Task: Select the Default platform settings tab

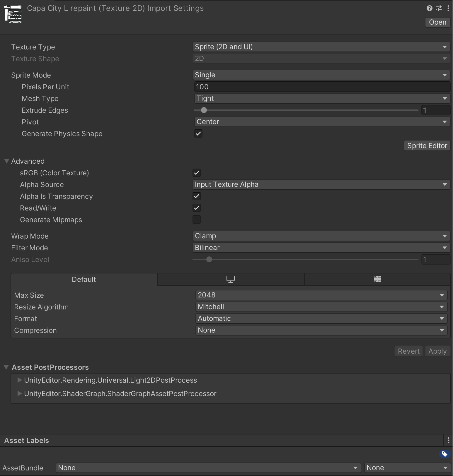Action: click(x=84, y=279)
